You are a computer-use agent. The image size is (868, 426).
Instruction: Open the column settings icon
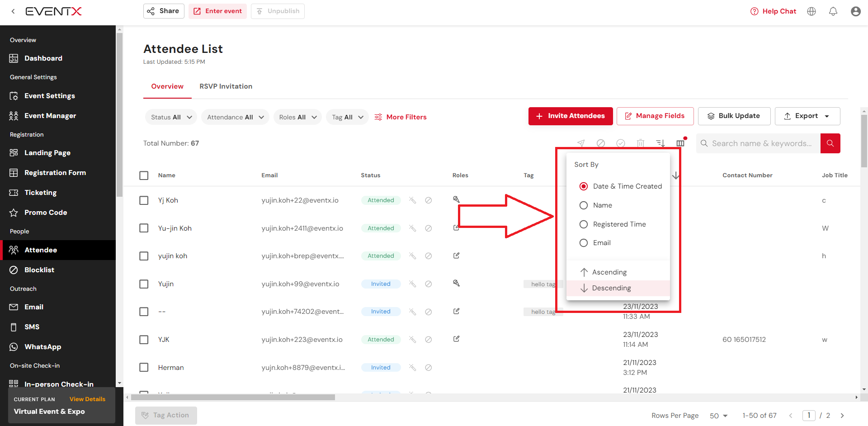680,143
